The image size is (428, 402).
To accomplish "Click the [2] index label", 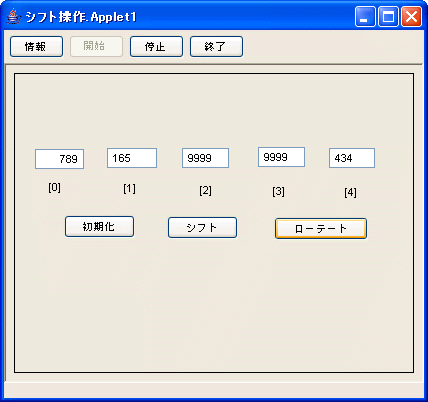I will 205,191.
